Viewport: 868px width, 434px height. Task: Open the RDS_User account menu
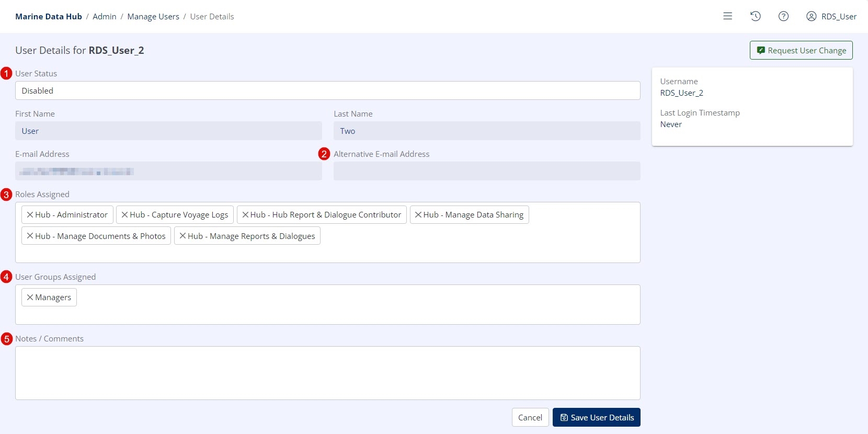click(x=831, y=16)
